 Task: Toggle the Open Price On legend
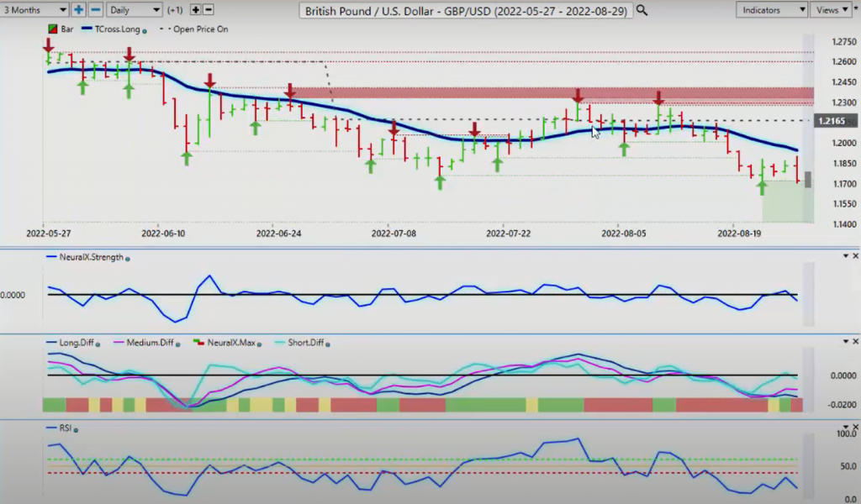tap(193, 29)
